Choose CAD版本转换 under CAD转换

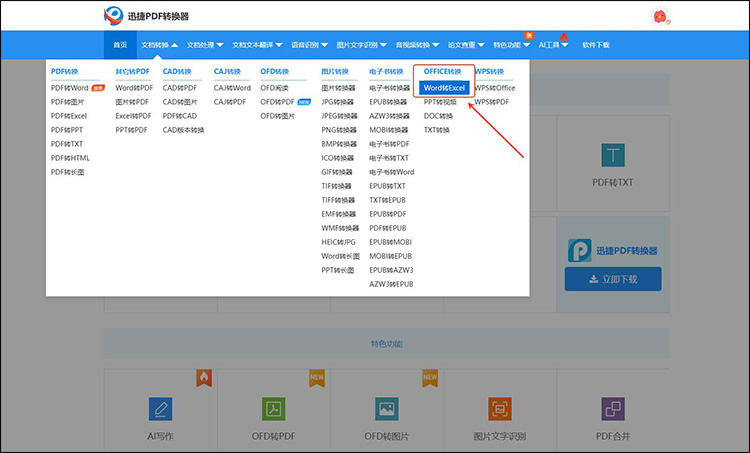[x=183, y=130]
